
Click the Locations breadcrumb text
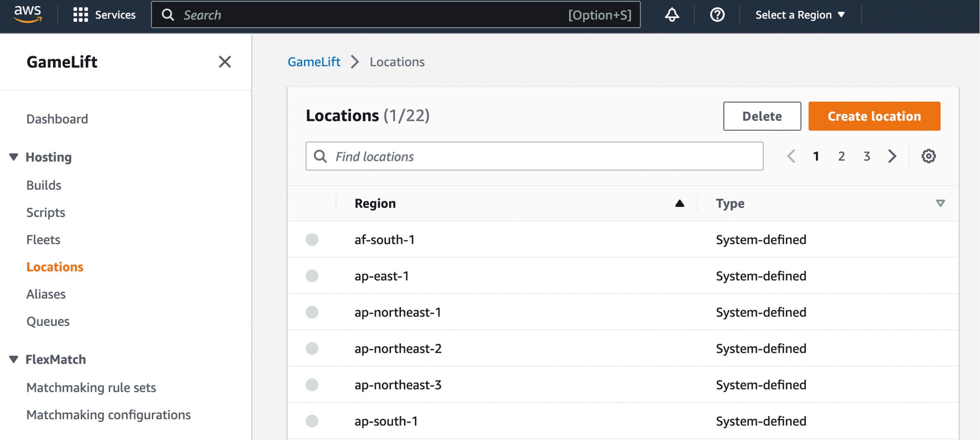(x=397, y=62)
